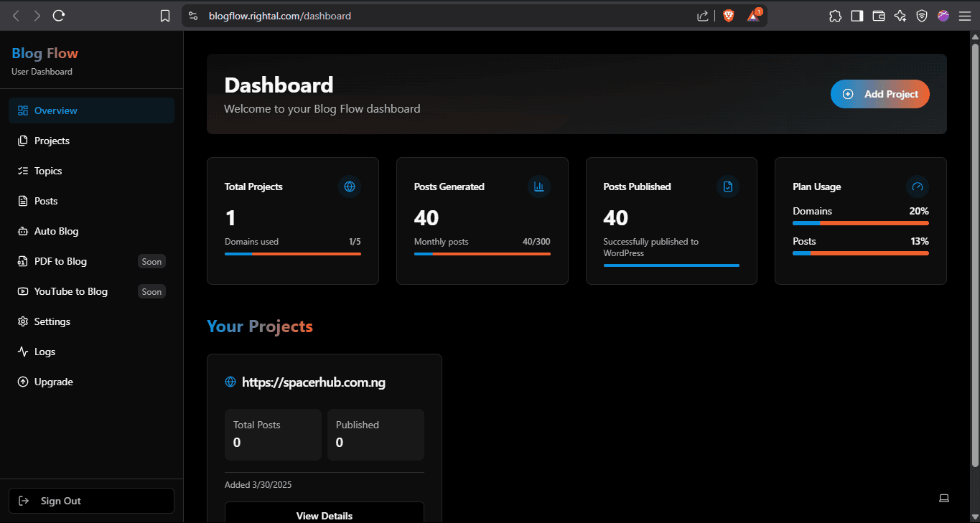The width and height of the screenshot is (980, 523).
Task: Open Brave Shields lion icon
Action: [729, 16]
